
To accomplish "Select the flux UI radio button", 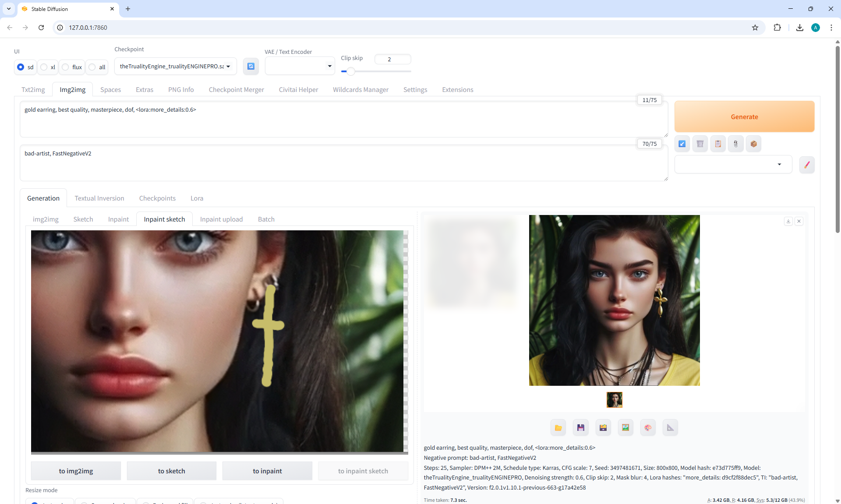I will pos(66,67).
